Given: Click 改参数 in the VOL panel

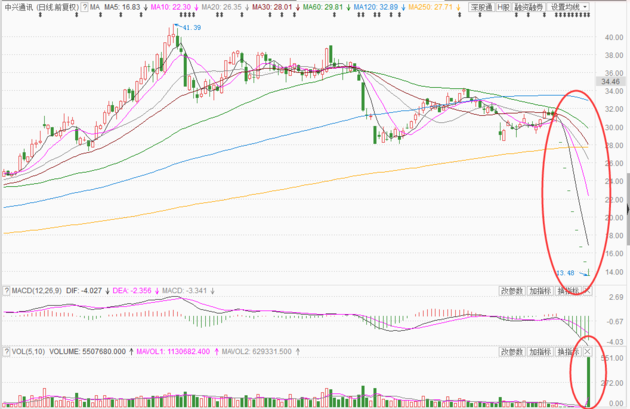Looking at the screenshot, I should (512, 352).
